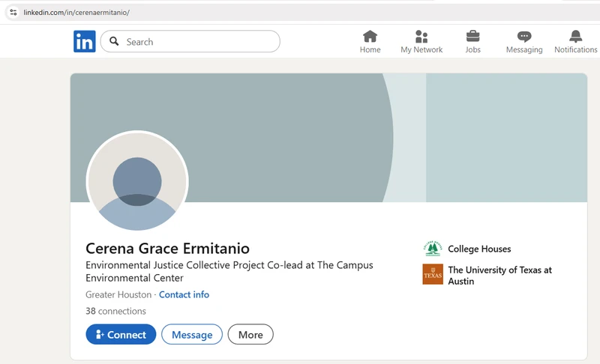Open the Messaging speech bubble icon
600x364 pixels.
[524, 37]
